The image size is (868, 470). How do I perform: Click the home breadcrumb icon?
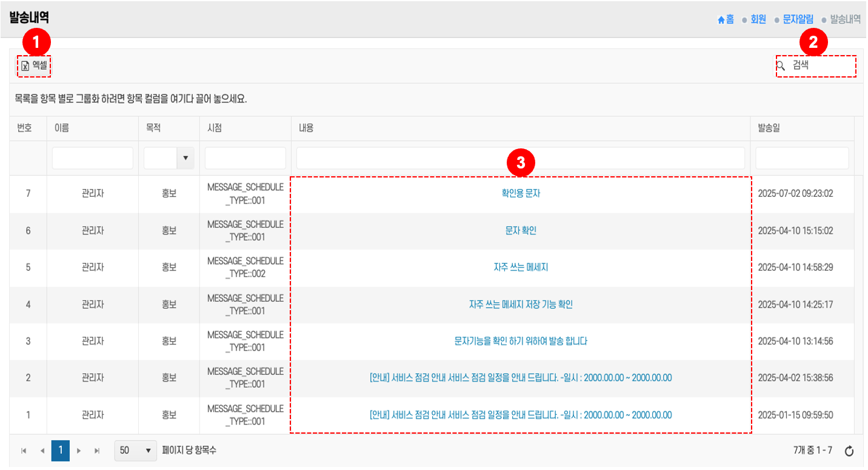(x=721, y=19)
